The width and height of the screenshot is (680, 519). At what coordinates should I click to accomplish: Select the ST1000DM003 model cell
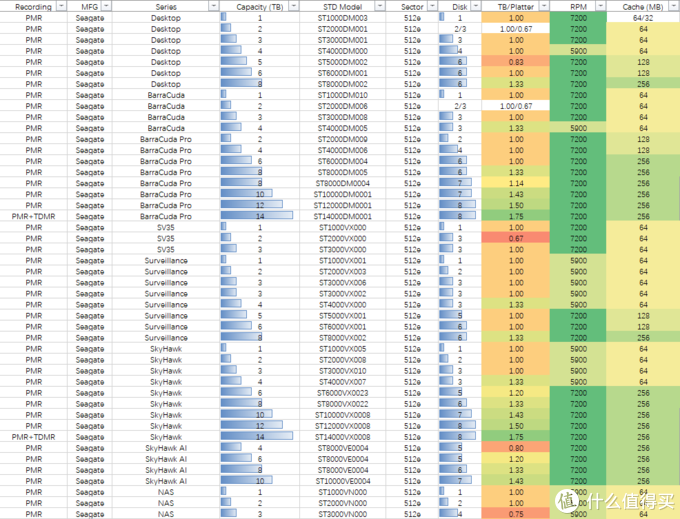click(x=343, y=18)
